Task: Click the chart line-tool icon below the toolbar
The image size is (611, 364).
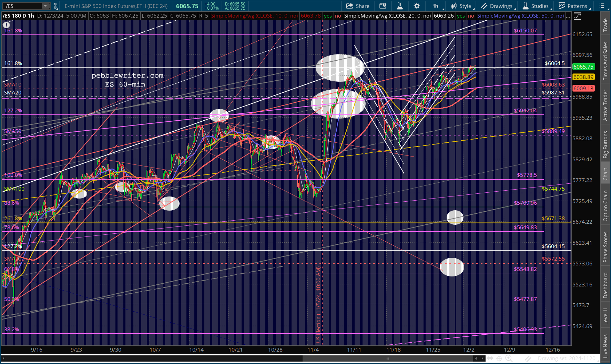Action: [x=578, y=16]
